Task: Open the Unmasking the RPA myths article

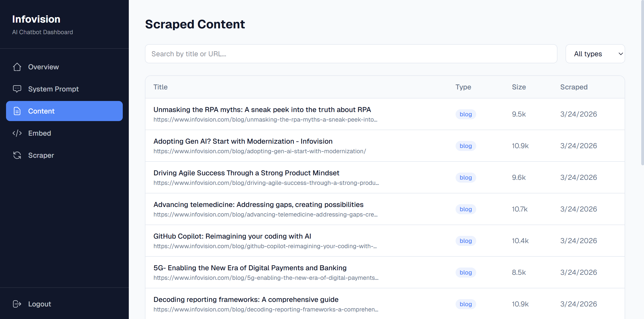Action: [x=262, y=110]
